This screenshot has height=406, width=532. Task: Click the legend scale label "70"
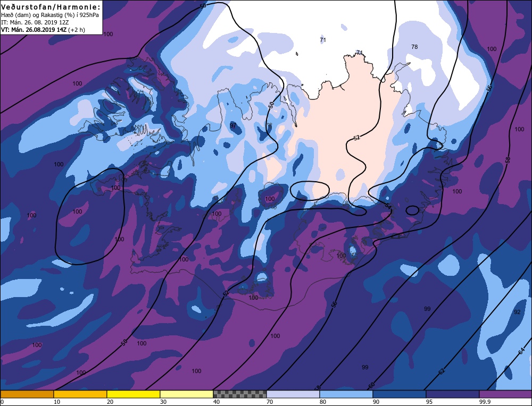coord(270,402)
